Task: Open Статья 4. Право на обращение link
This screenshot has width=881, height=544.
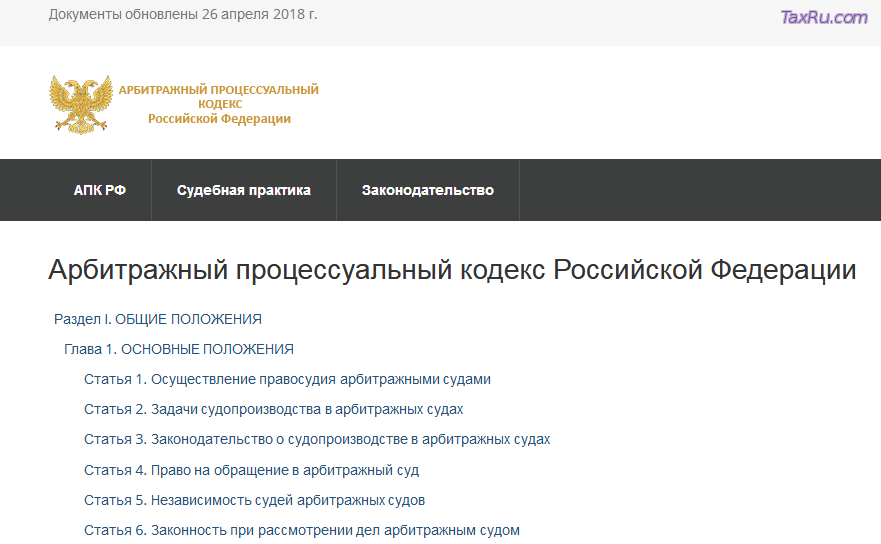Action: pos(251,470)
